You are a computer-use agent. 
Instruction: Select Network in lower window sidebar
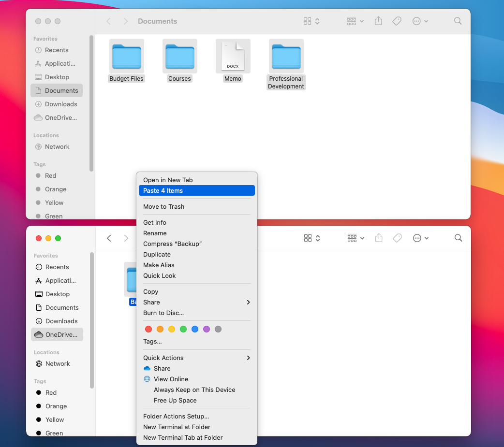point(58,364)
